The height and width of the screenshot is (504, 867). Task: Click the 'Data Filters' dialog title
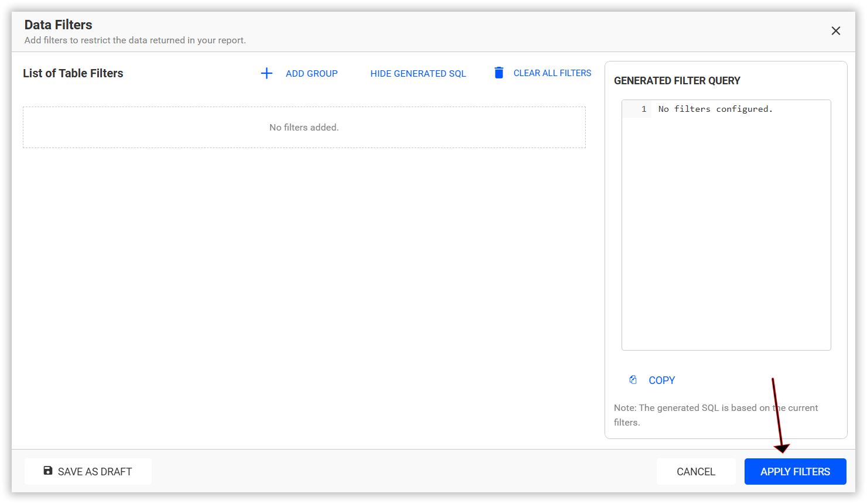[x=59, y=25]
